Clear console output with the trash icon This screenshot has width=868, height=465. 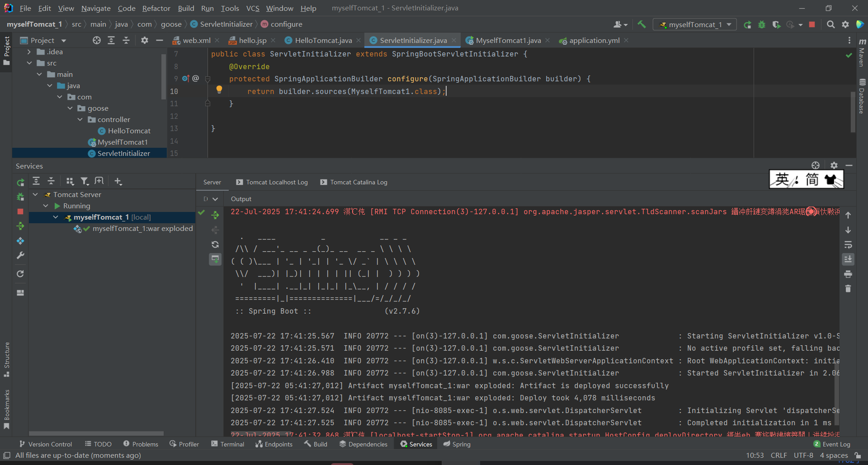click(x=848, y=289)
